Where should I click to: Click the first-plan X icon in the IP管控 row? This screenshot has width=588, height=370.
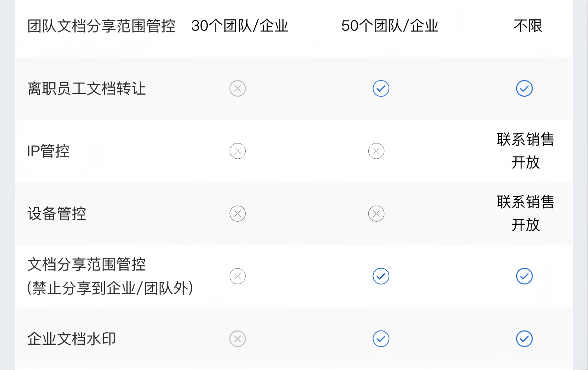pyautogui.click(x=237, y=151)
